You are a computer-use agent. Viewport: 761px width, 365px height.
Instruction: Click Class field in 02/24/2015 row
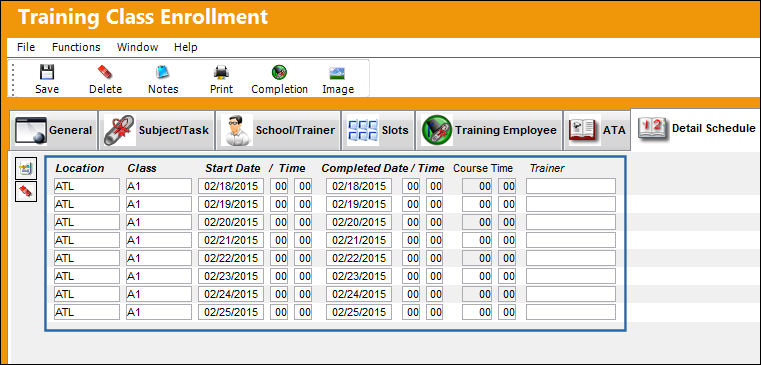159,294
